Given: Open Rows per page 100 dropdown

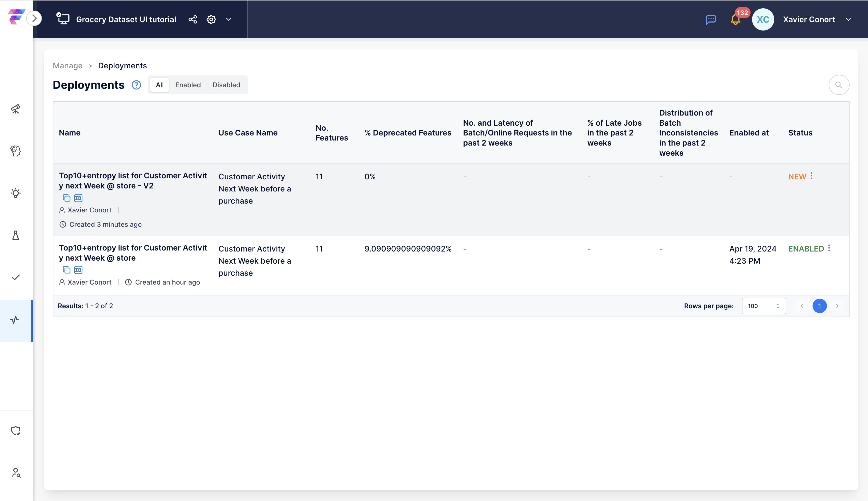Looking at the screenshot, I should coord(764,306).
